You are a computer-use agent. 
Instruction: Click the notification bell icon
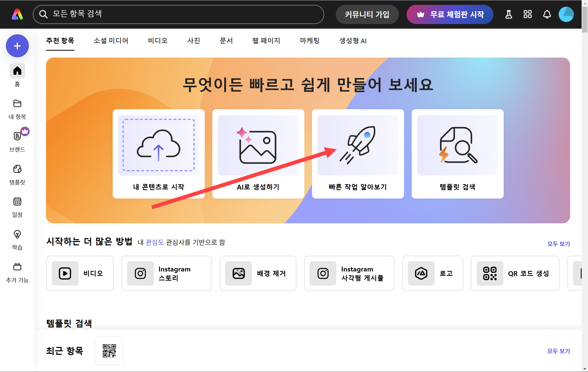[x=547, y=14]
